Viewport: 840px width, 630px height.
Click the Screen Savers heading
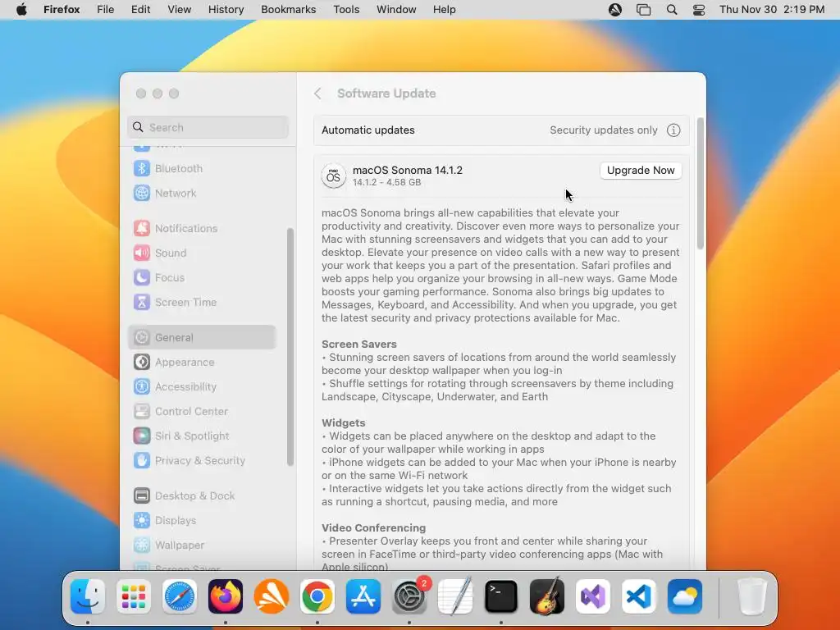click(x=359, y=344)
